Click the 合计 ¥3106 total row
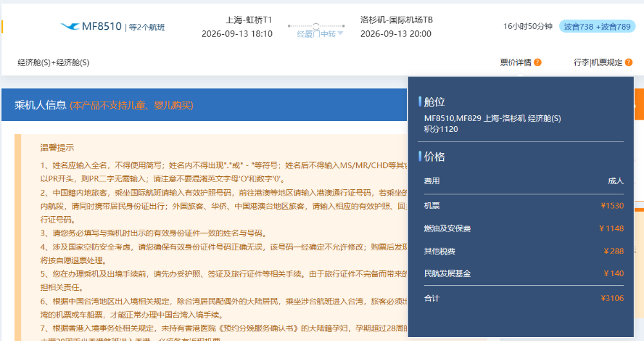644x341 pixels. pyautogui.click(x=523, y=298)
